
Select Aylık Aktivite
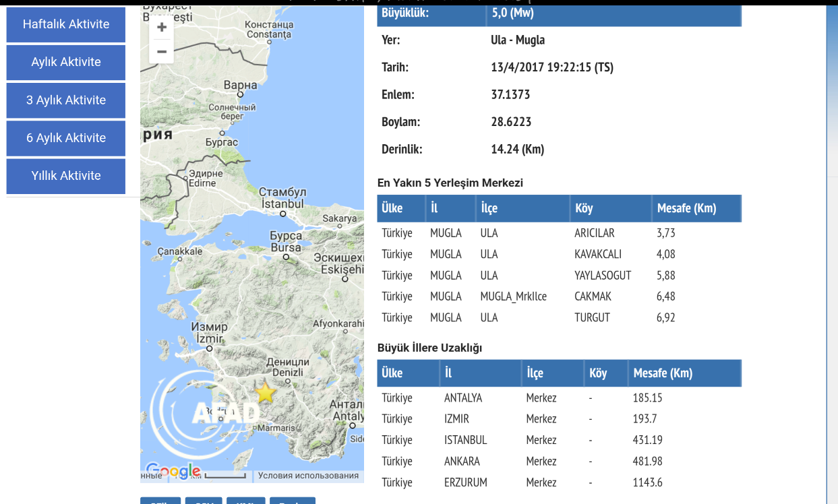pos(66,62)
